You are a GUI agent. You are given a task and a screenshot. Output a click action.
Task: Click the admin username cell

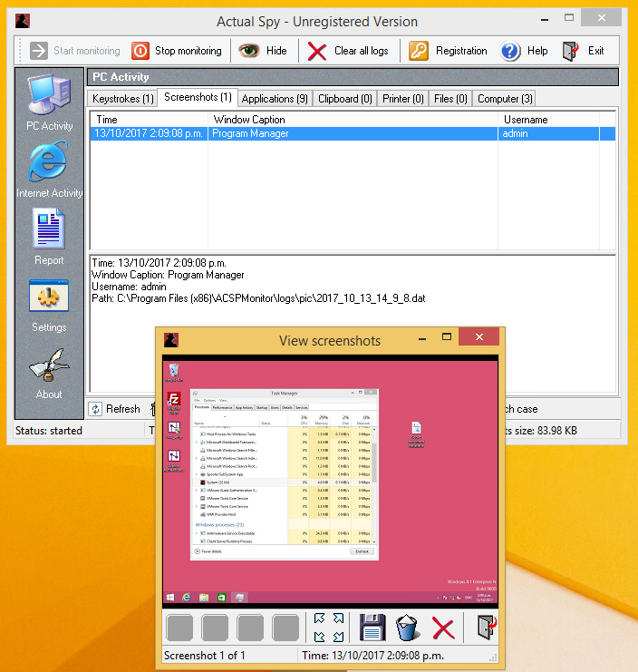(x=548, y=133)
